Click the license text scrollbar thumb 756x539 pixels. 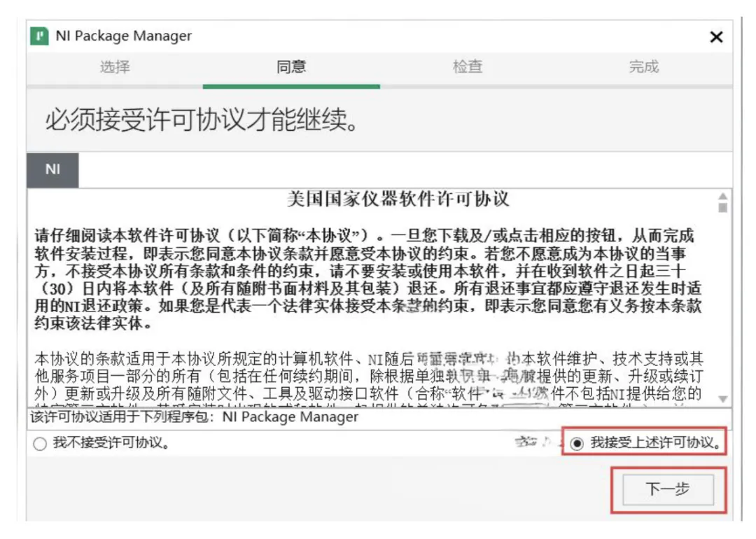pos(722,207)
